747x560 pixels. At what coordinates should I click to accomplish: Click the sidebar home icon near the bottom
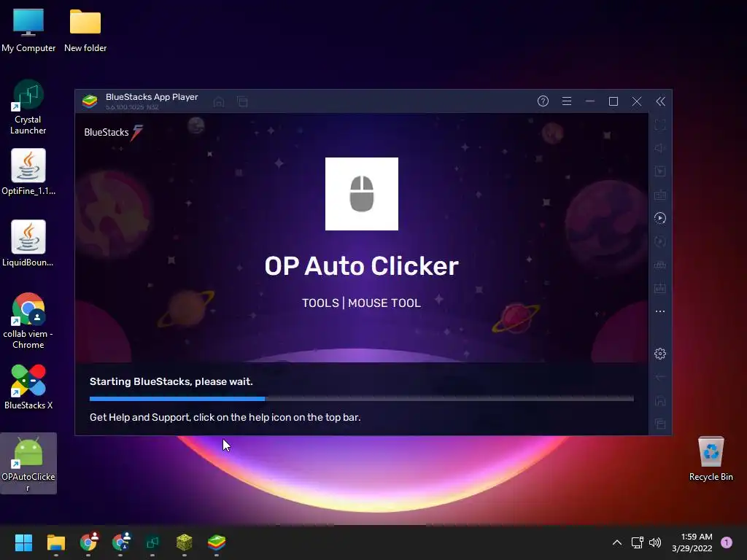coord(659,400)
